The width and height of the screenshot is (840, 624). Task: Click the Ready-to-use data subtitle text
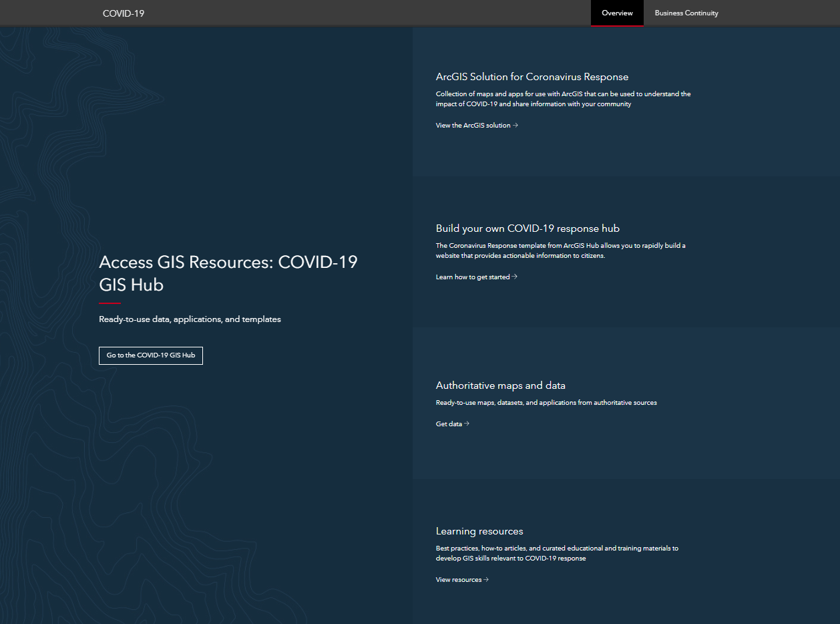pyautogui.click(x=190, y=319)
